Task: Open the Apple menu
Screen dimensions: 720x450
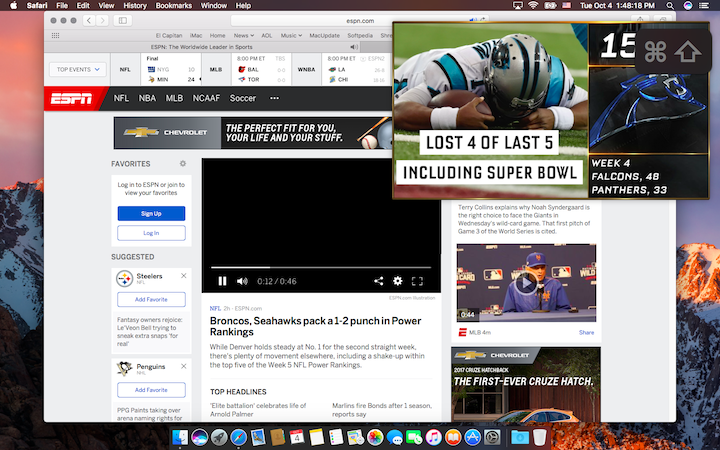Action: (13, 6)
